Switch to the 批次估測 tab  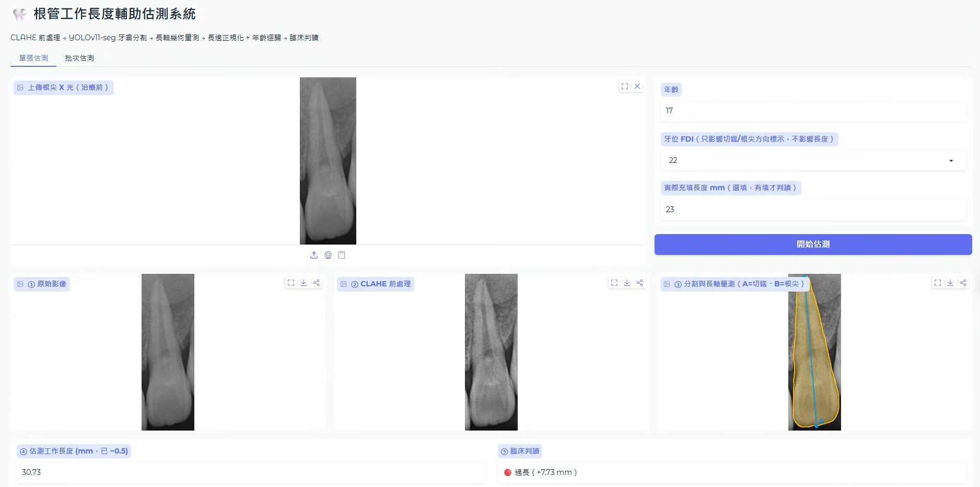pyautogui.click(x=79, y=58)
